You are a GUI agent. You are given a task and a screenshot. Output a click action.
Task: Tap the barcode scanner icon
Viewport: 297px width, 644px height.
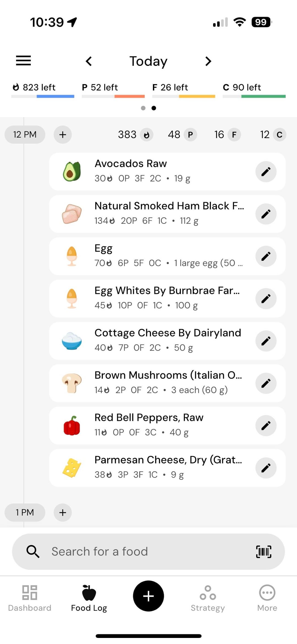point(263,552)
